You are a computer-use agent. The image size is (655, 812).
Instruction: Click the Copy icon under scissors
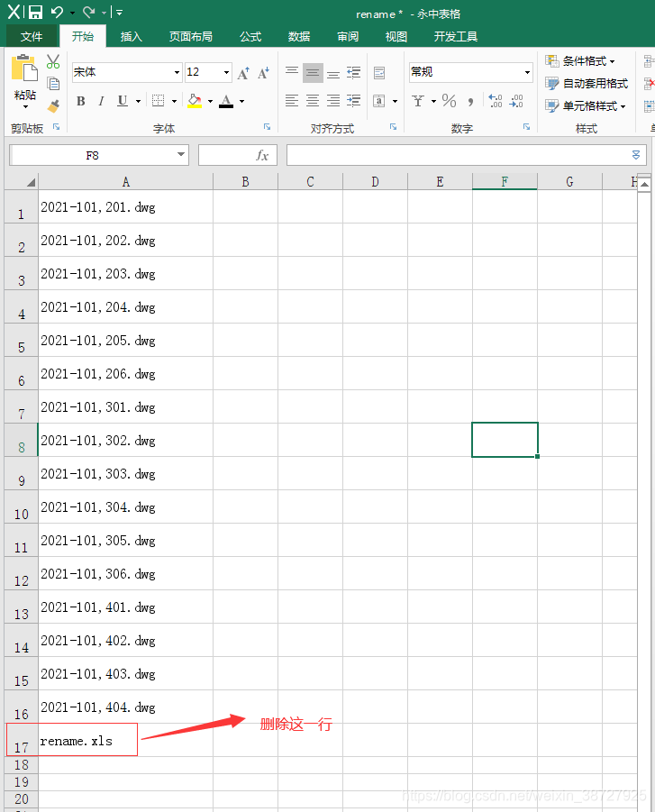(53, 84)
